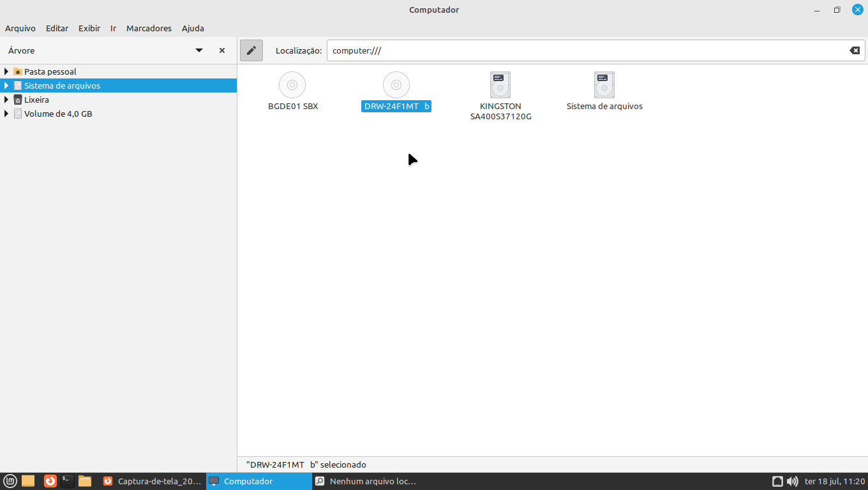Open the file manager launcher in taskbar
Viewport: 868px width, 490px height.
tap(85, 481)
